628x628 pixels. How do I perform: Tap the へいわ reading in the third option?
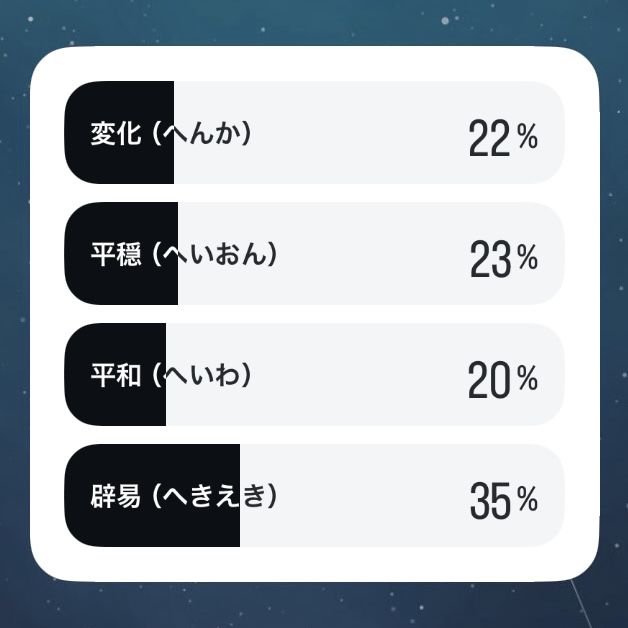point(201,375)
